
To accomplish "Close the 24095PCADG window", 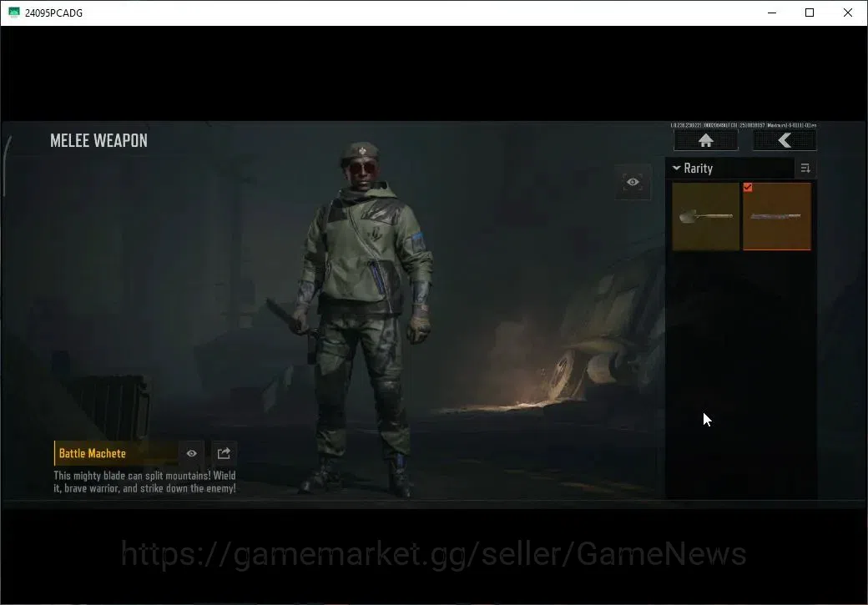I will pos(847,13).
